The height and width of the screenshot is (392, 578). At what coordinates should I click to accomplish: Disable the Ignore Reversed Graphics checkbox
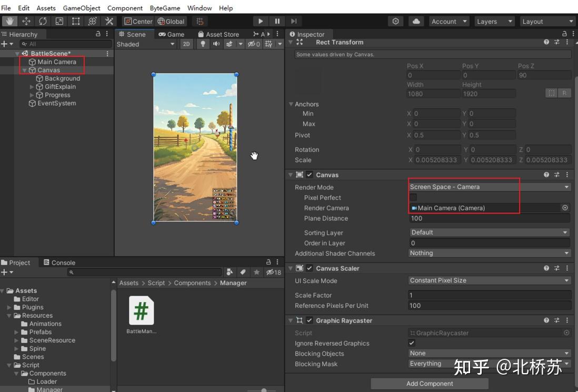coord(412,343)
